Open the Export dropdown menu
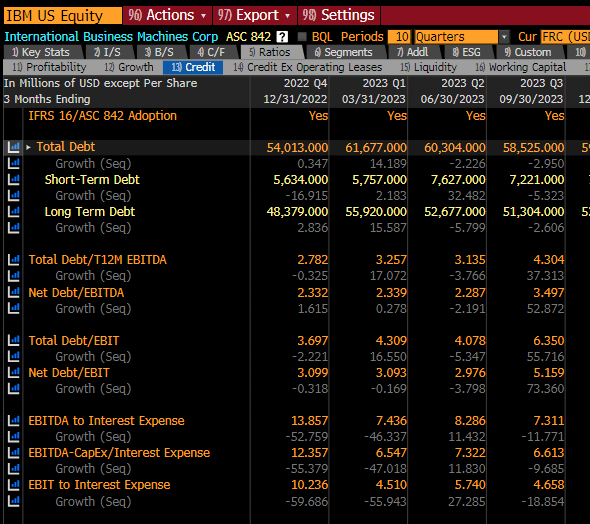590x524 pixels. pyautogui.click(x=254, y=15)
